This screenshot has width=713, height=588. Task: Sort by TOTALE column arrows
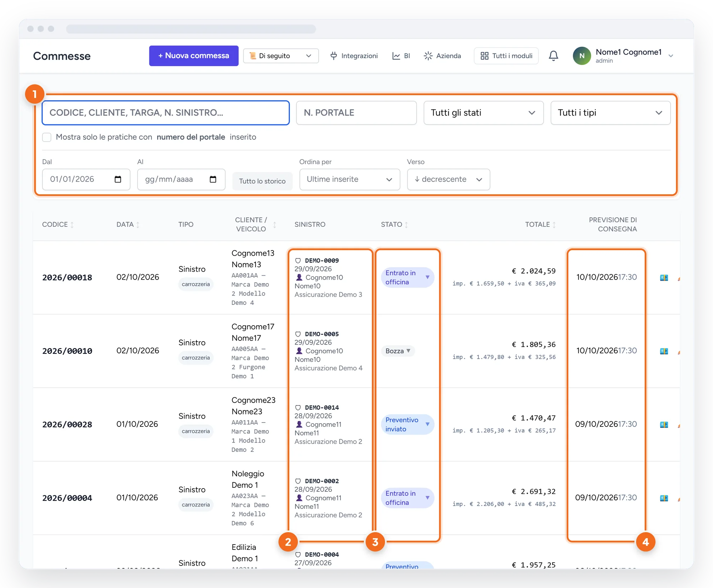click(x=554, y=225)
